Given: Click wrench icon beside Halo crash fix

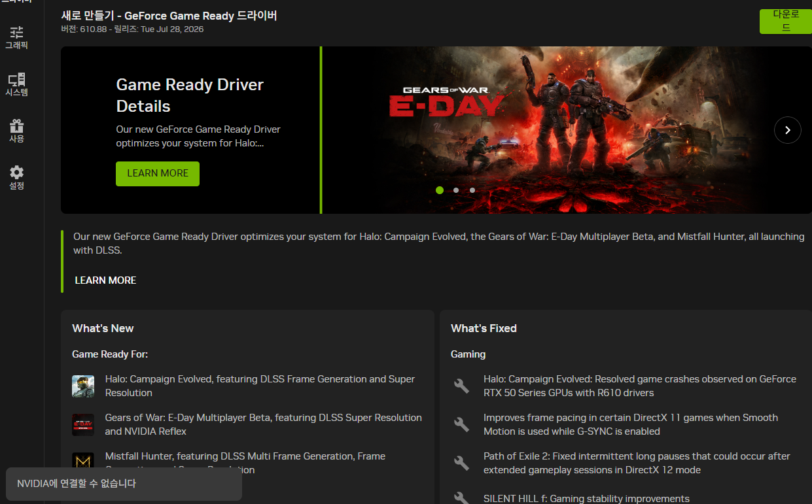Looking at the screenshot, I should (461, 386).
